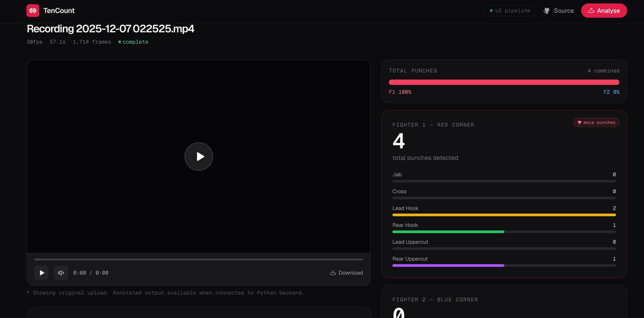Click the Lead Uppercut label
Screen dimensions: 644x318
coord(410,242)
